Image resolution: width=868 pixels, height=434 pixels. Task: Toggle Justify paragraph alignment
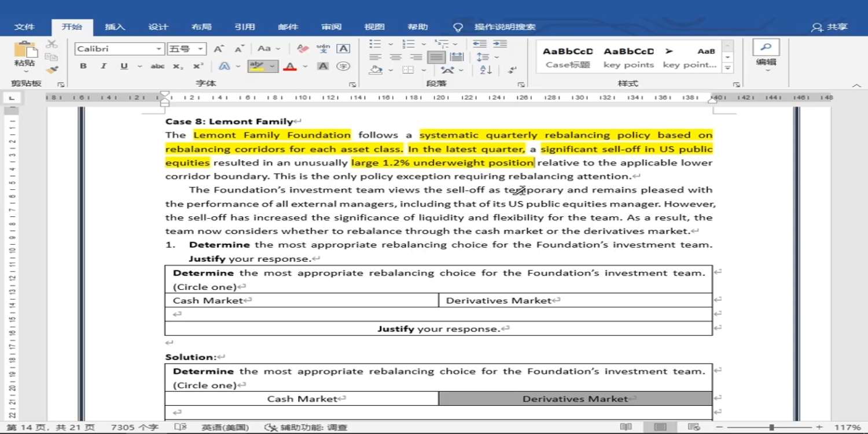click(436, 57)
